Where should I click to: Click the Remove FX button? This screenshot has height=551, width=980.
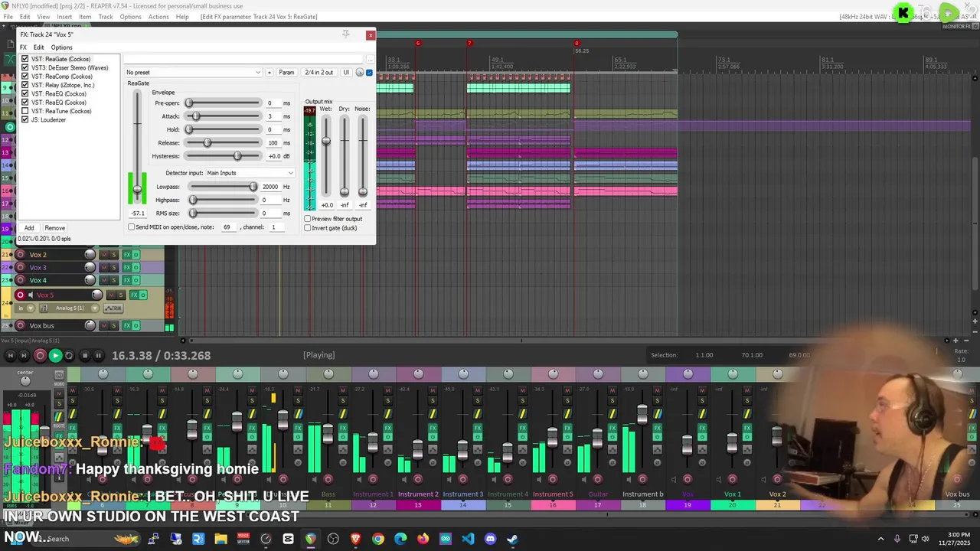pyautogui.click(x=54, y=228)
